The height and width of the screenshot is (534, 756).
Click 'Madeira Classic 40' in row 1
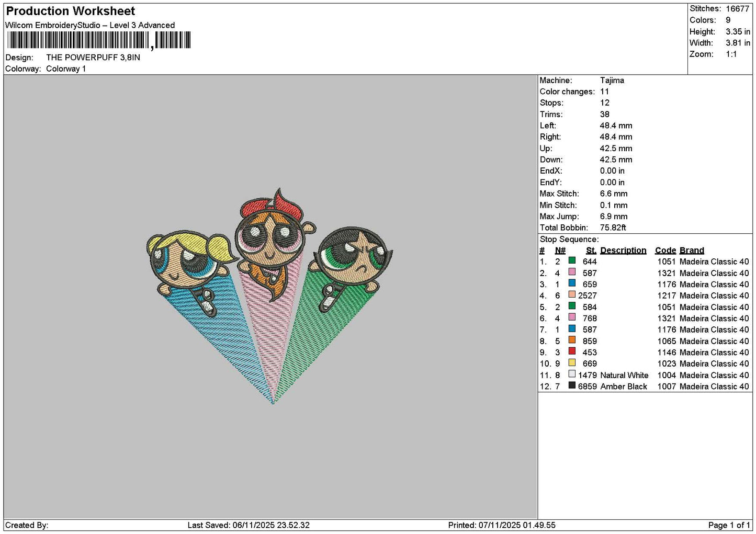[x=714, y=262]
